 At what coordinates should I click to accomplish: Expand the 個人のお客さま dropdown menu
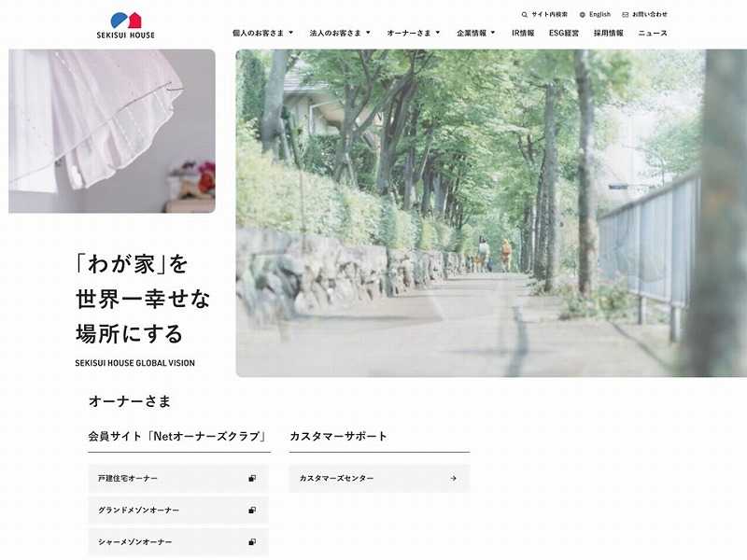[x=263, y=33]
